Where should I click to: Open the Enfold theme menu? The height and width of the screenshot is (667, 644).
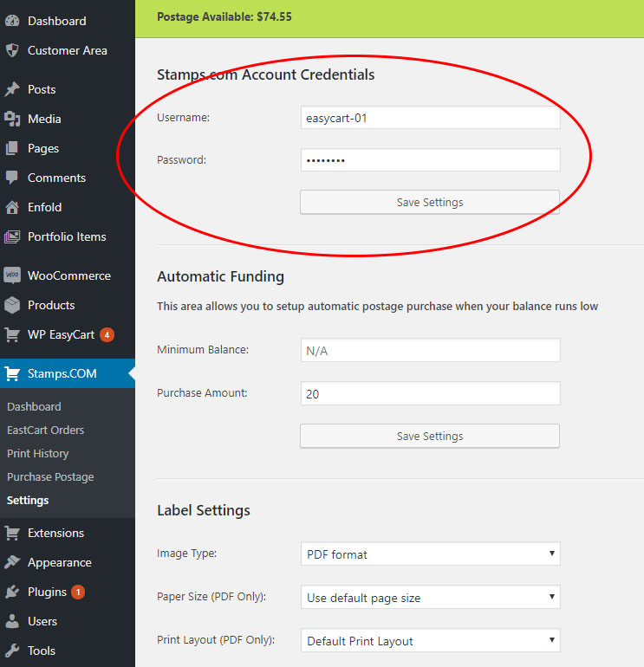[45, 207]
